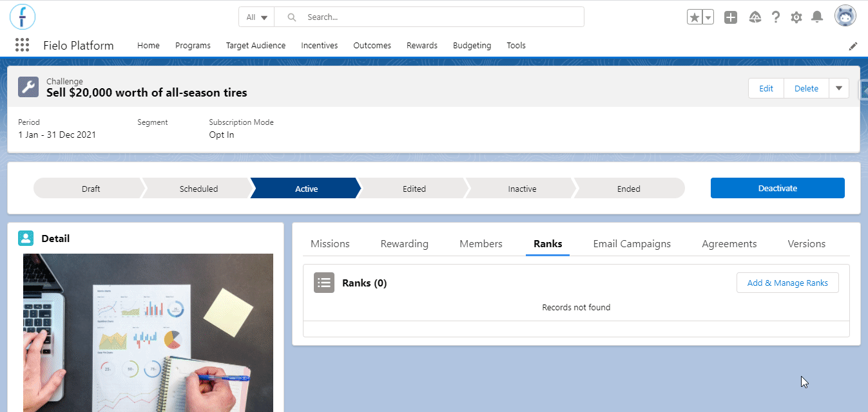The height and width of the screenshot is (412, 868).
Task: Open the Incentives nav item
Action: [320, 46]
